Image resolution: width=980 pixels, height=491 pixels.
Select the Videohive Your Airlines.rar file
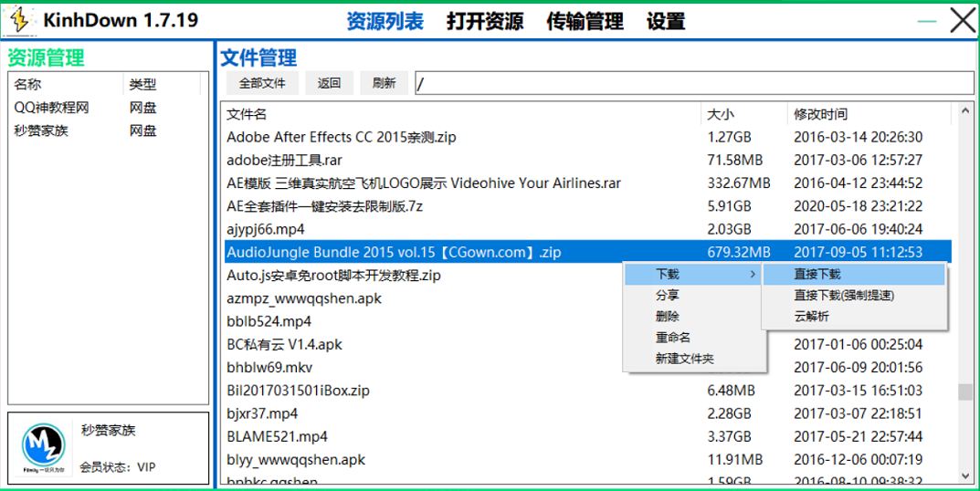(x=424, y=183)
